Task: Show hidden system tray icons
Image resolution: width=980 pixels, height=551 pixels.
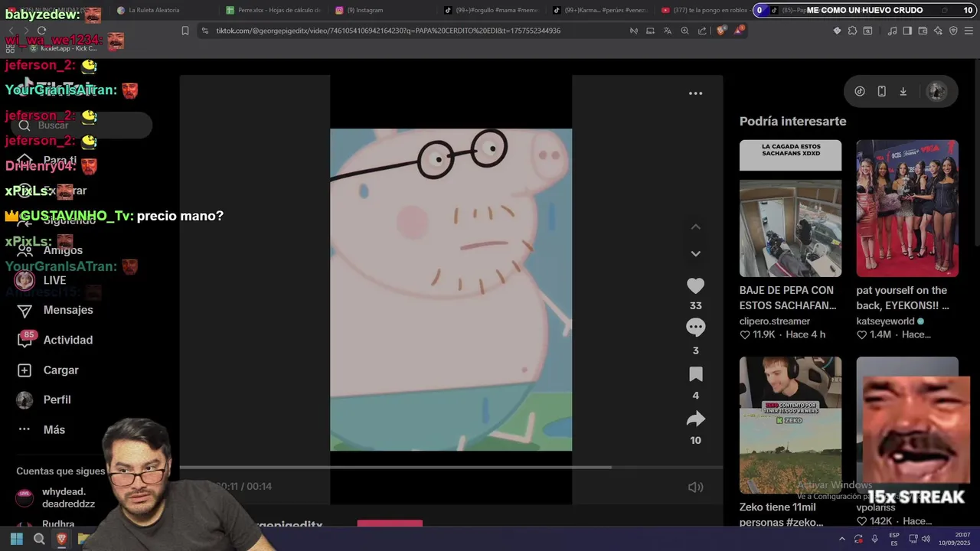Action: pyautogui.click(x=842, y=539)
